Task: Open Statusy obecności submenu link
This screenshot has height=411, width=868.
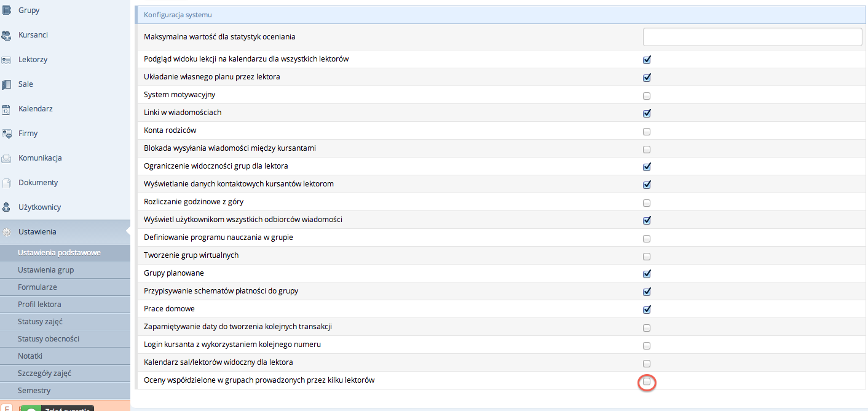Action: pos(49,339)
